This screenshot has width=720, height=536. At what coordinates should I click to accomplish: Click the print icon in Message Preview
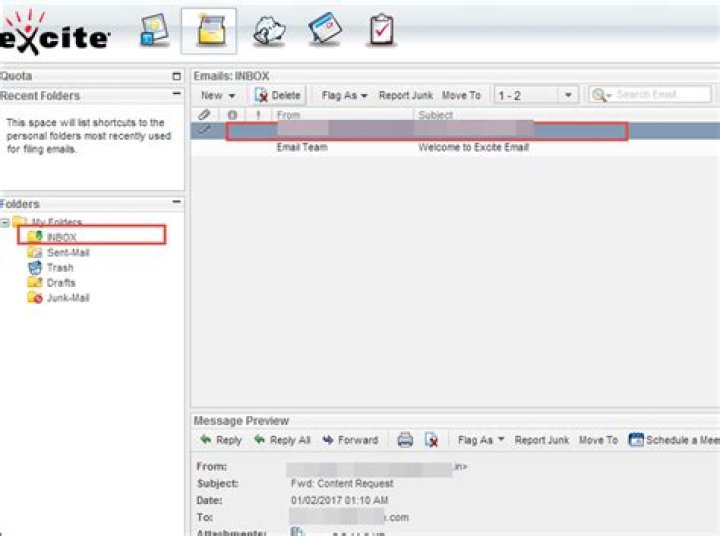(406, 440)
